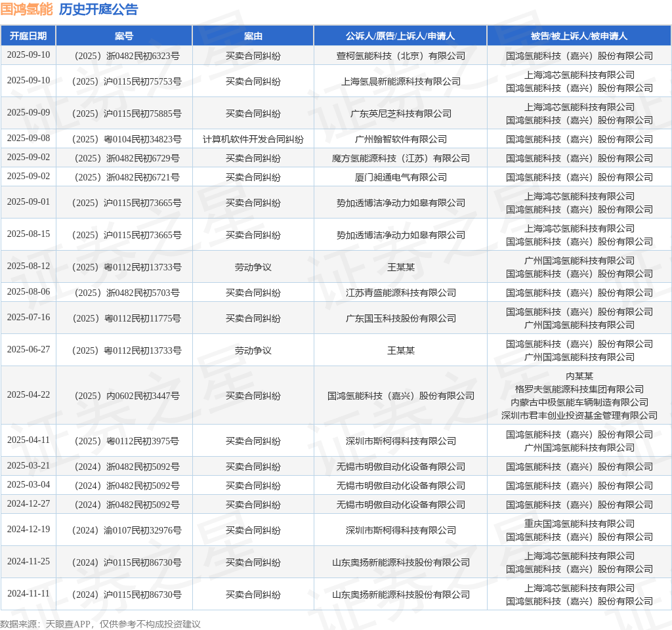Click 山东奥扬新能源科技股份有限公司 in the 2024-11-25 row
The image size is (672, 630).
tap(400, 562)
